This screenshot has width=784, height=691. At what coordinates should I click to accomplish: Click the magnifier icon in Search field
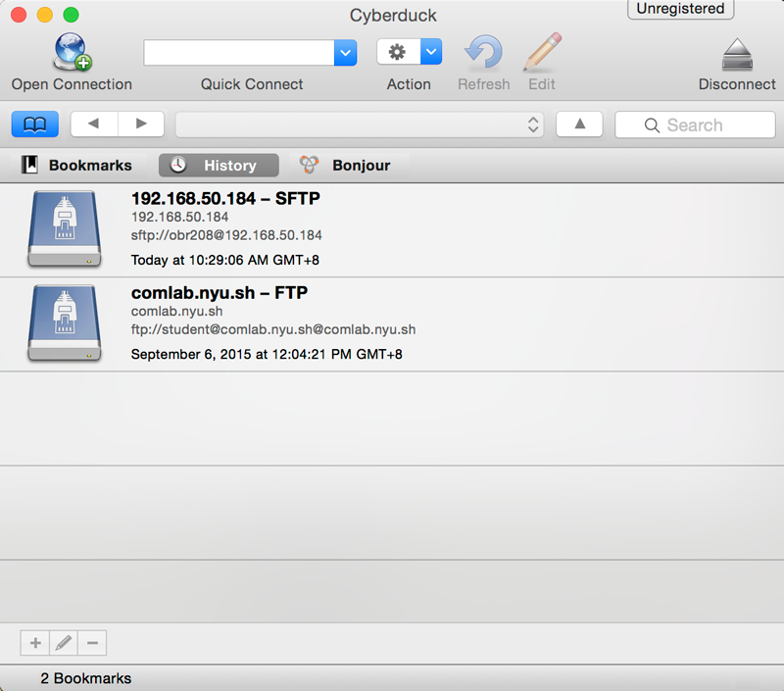pyautogui.click(x=652, y=125)
